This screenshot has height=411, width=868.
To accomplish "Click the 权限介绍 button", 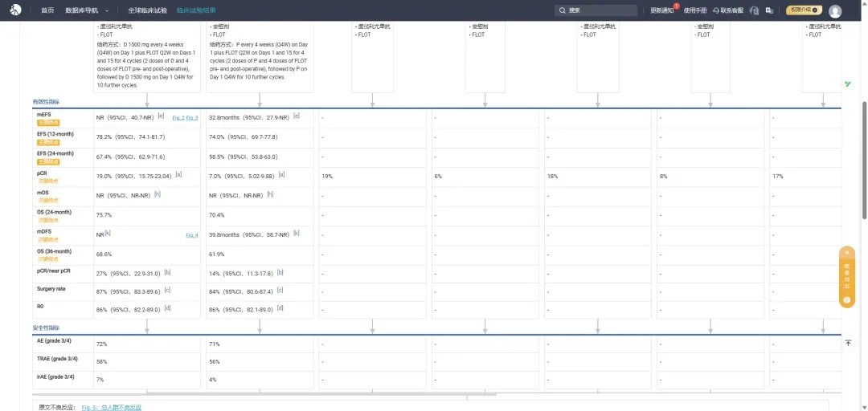I will tap(804, 10).
